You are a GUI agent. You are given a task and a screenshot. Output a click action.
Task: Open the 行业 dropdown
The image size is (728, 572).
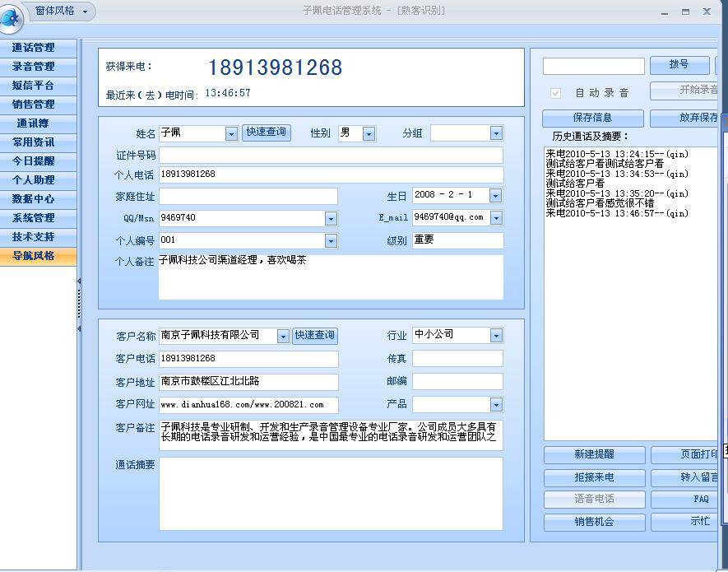496,336
